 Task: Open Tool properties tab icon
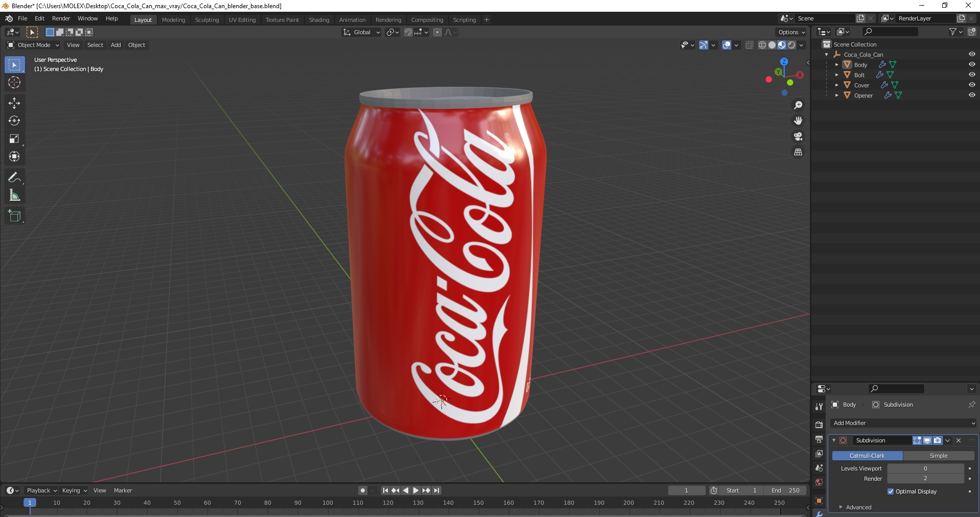[819, 406]
